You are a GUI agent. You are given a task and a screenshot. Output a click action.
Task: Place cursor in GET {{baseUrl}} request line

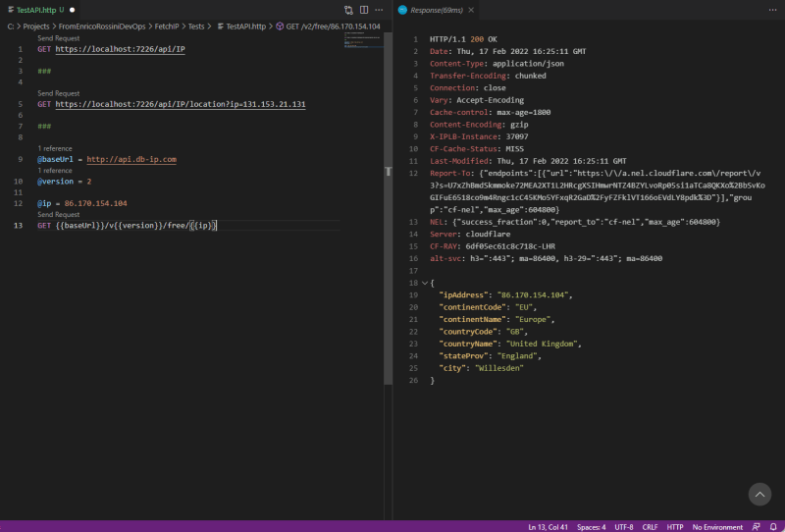coord(127,226)
